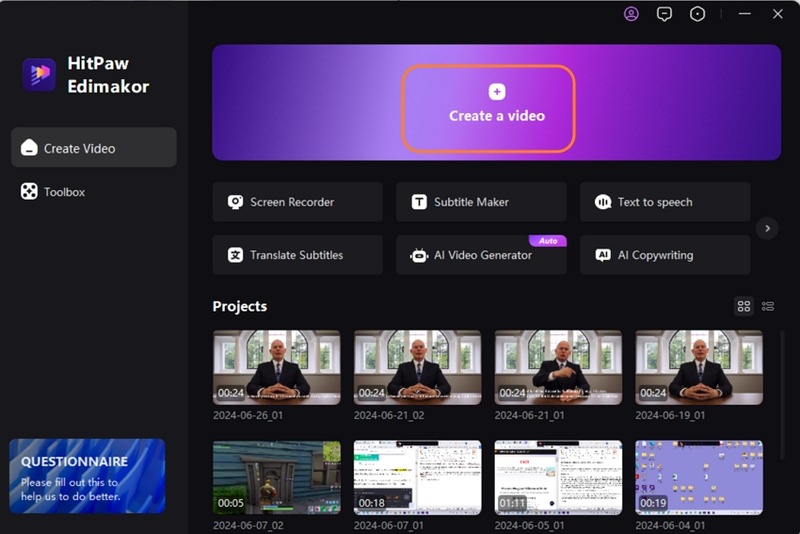Image resolution: width=800 pixels, height=534 pixels.
Task: Open the AI Copywriting tool
Action: 665,255
